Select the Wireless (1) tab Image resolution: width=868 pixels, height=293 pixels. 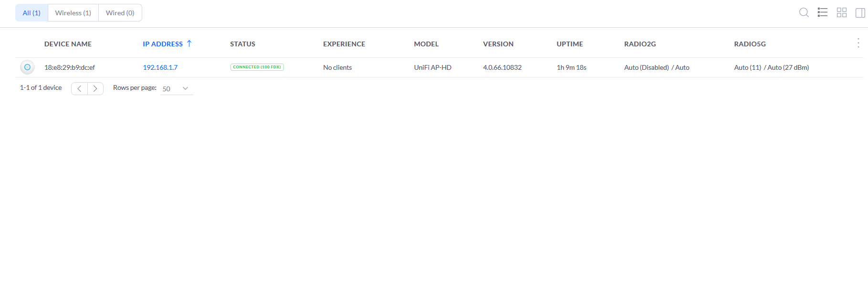(73, 13)
